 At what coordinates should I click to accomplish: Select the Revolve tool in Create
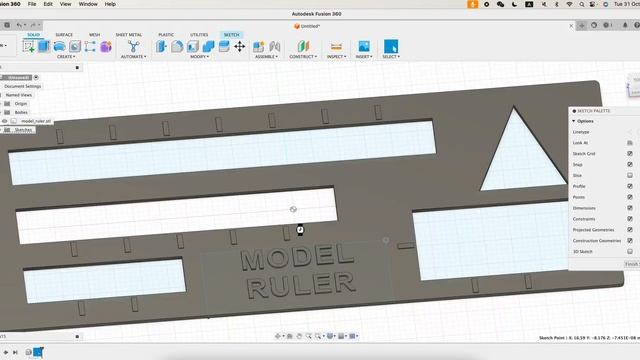tap(59, 46)
